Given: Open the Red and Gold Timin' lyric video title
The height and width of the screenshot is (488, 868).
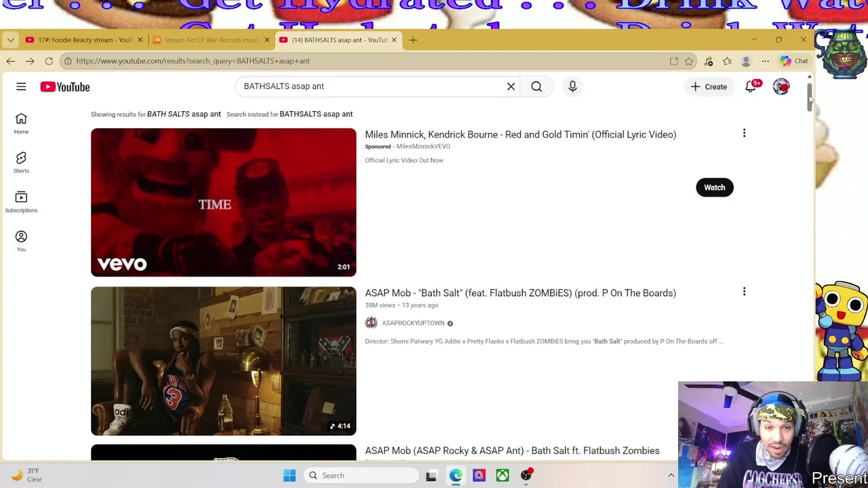Looking at the screenshot, I should pyautogui.click(x=520, y=134).
